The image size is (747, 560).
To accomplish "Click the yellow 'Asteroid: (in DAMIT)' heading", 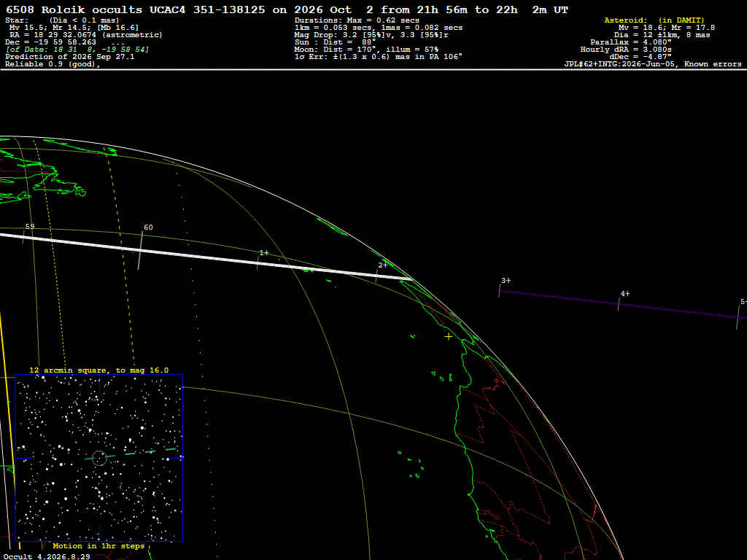I will pyautogui.click(x=654, y=20).
